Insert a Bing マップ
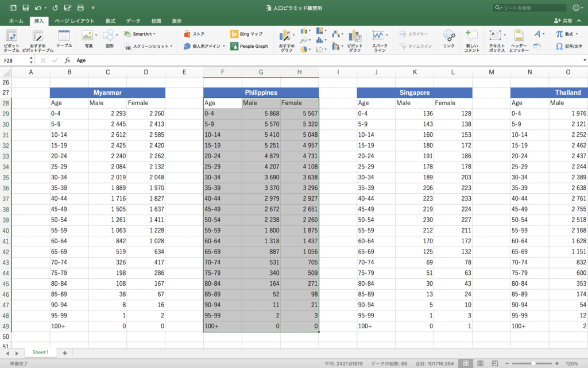Image resolution: width=588 pixels, height=368 pixels. pos(246,34)
